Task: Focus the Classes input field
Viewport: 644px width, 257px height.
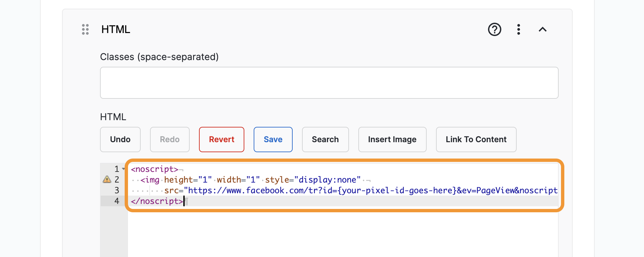Action: (x=329, y=83)
